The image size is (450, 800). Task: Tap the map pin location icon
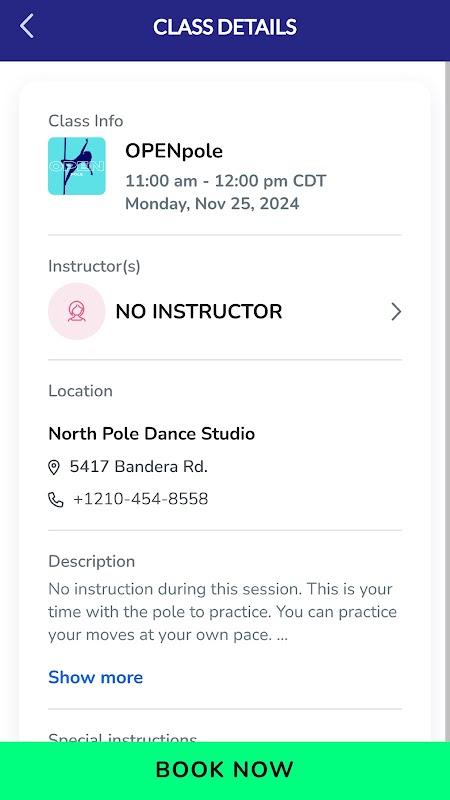[54, 467]
